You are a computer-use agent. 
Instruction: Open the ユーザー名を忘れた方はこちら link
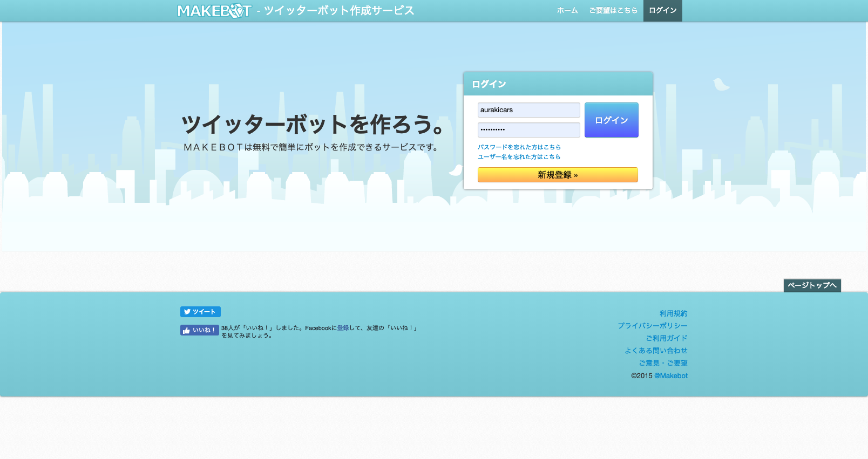pos(519,157)
